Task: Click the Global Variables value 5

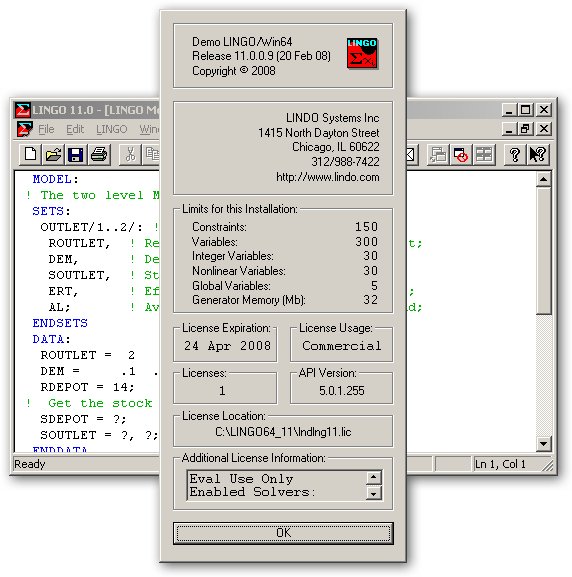Action: click(374, 286)
